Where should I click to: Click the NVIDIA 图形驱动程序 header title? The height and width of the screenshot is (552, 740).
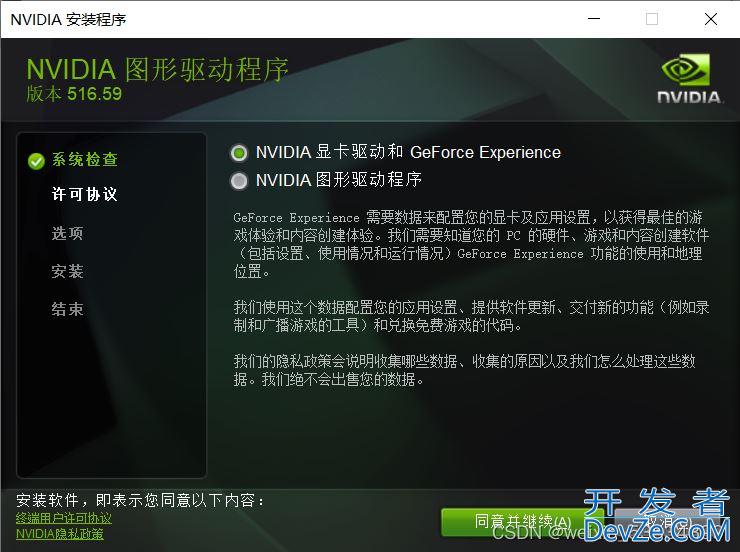pyautogui.click(x=157, y=69)
